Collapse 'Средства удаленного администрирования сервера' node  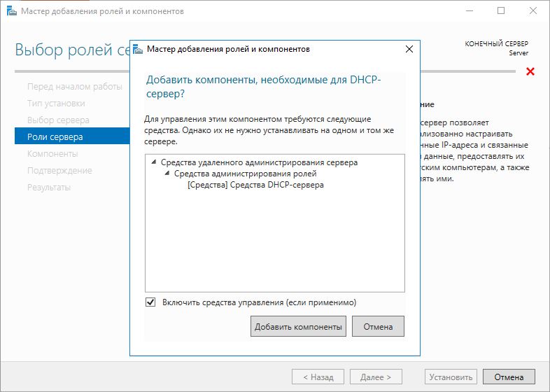pyautogui.click(x=153, y=162)
